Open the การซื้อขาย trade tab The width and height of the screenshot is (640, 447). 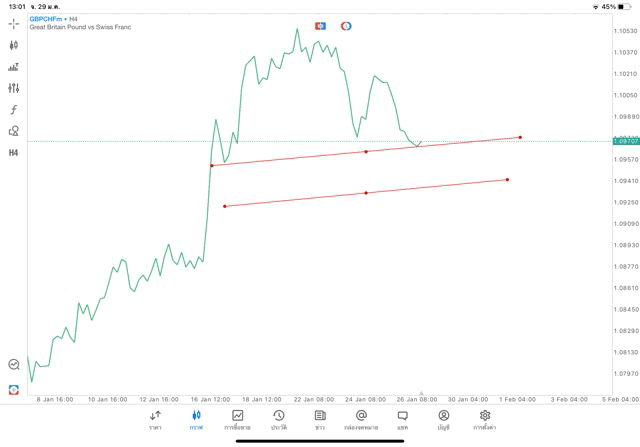pyautogui.click(x=238, y=419)
